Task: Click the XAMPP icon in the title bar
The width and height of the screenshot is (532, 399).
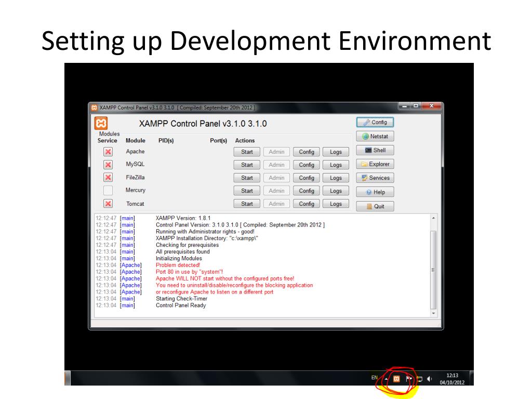Action: pos(94,108)
